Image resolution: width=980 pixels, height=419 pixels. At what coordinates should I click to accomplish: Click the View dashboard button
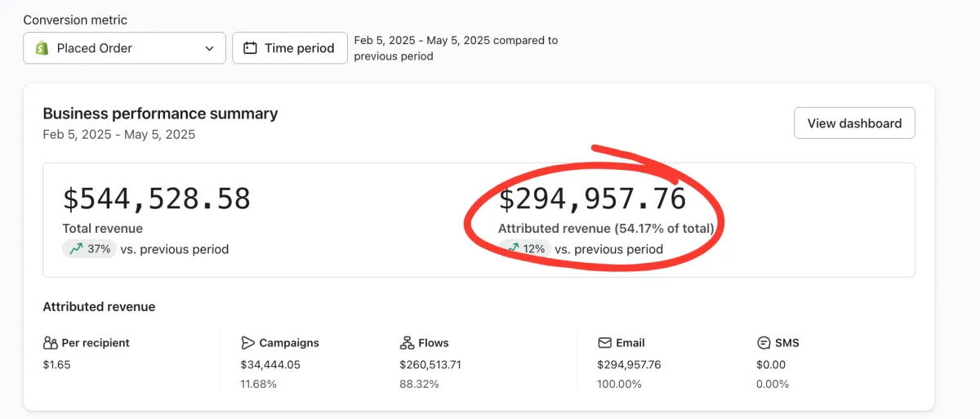[854, 123]
